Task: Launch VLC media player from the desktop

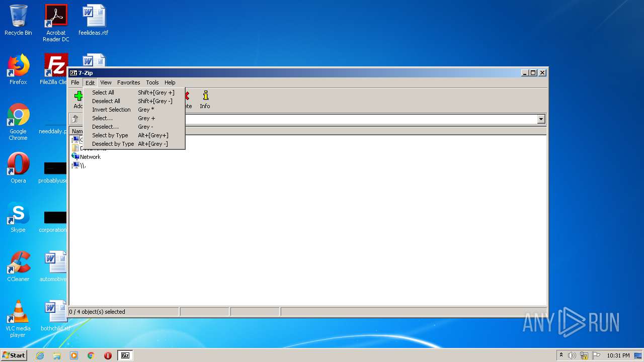Action: tap(18, 319)
